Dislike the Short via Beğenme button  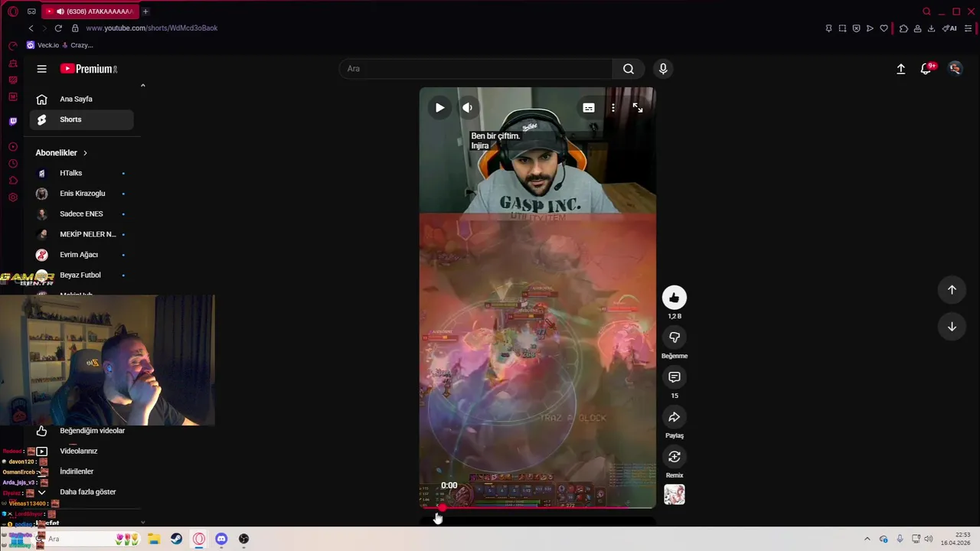(675, 337)
